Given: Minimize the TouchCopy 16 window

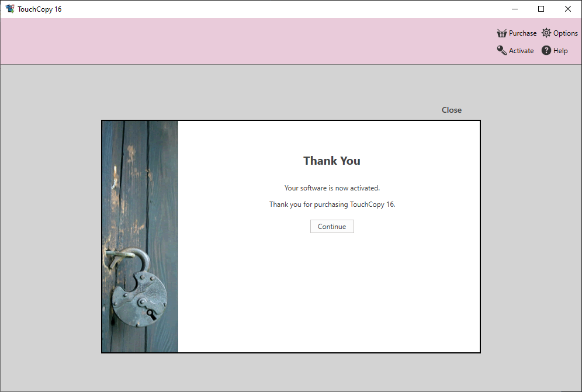Looking at the screenshot, I should tap(514, 9).
